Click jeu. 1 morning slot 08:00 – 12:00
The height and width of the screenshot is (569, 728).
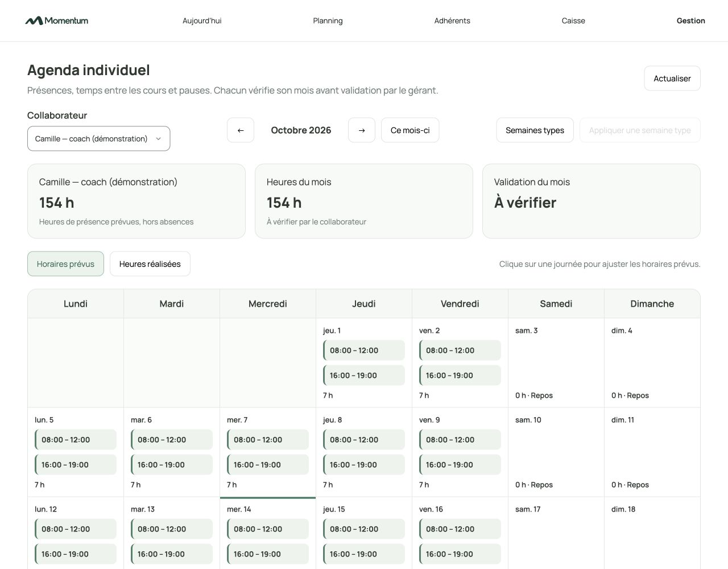[364, 351]
